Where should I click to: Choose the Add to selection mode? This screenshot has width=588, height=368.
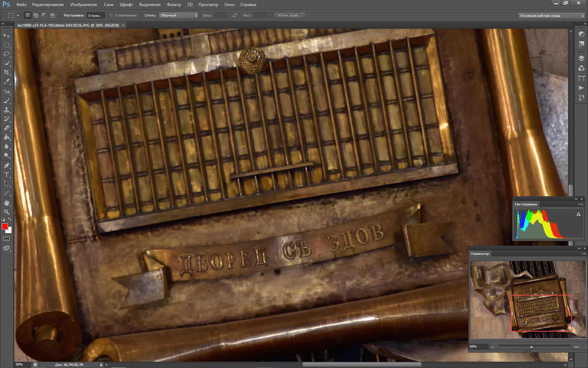36,15
